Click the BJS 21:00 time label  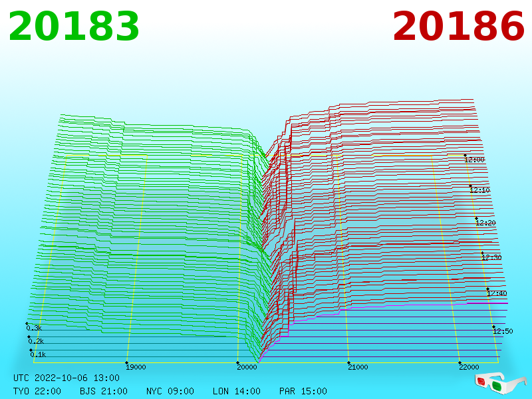tap(104, 391)
